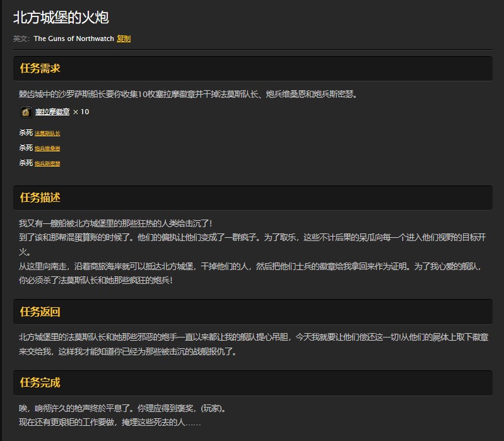Click the requirement sentence starting with 棘齿城中

coord(188,95)
